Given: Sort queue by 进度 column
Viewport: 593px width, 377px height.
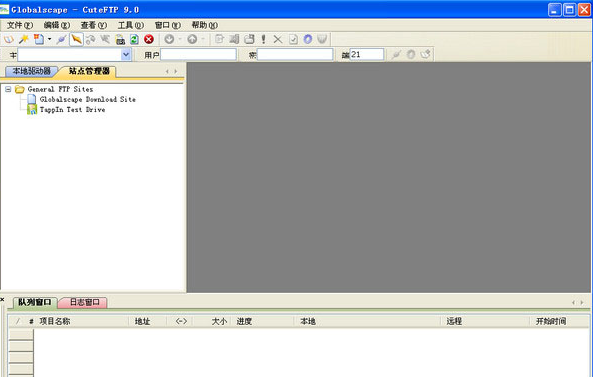Looking at the screenshot, I should [x=263, y=321].
